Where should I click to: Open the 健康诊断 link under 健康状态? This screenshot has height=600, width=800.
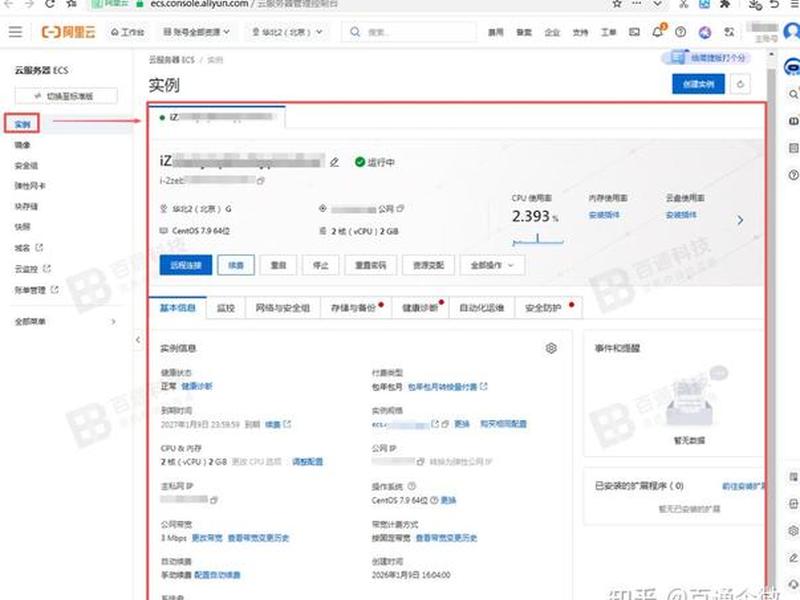click(197, 386)
